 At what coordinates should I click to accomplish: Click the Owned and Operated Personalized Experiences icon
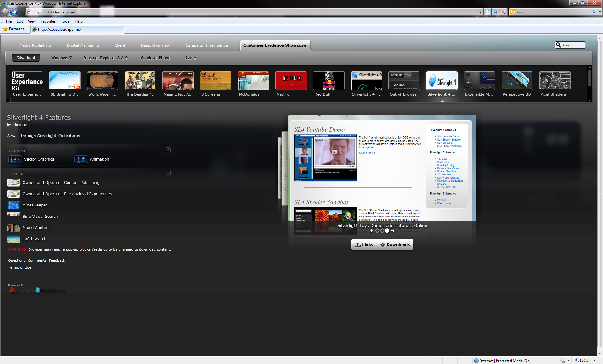click(x=14, y=194)
